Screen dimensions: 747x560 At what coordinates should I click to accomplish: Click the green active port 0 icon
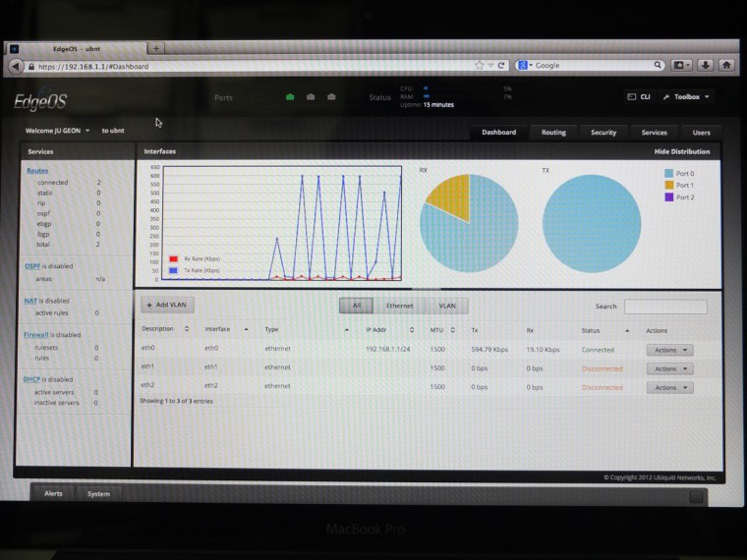(290, 97)
